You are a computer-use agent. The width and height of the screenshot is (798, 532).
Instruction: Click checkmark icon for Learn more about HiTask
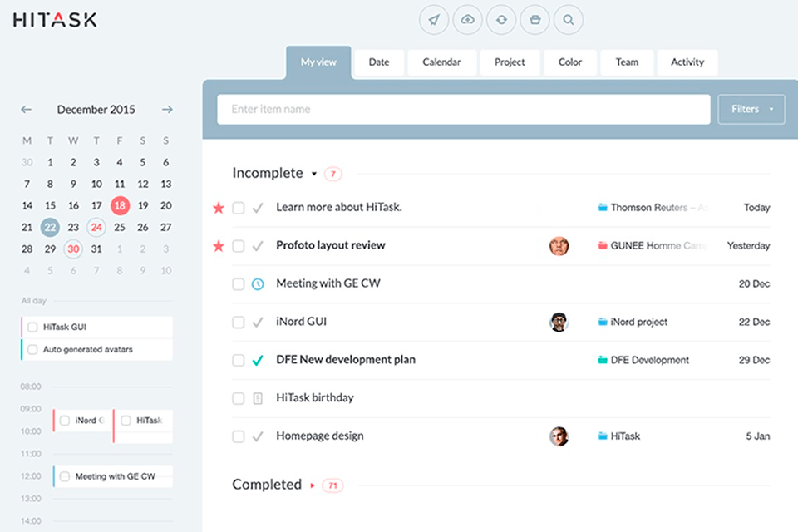pos(258,208)
